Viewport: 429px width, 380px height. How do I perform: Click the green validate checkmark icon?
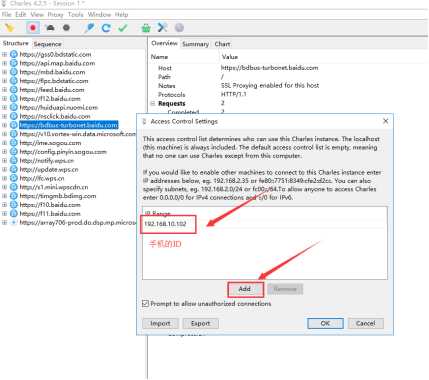tap(123, 28)
